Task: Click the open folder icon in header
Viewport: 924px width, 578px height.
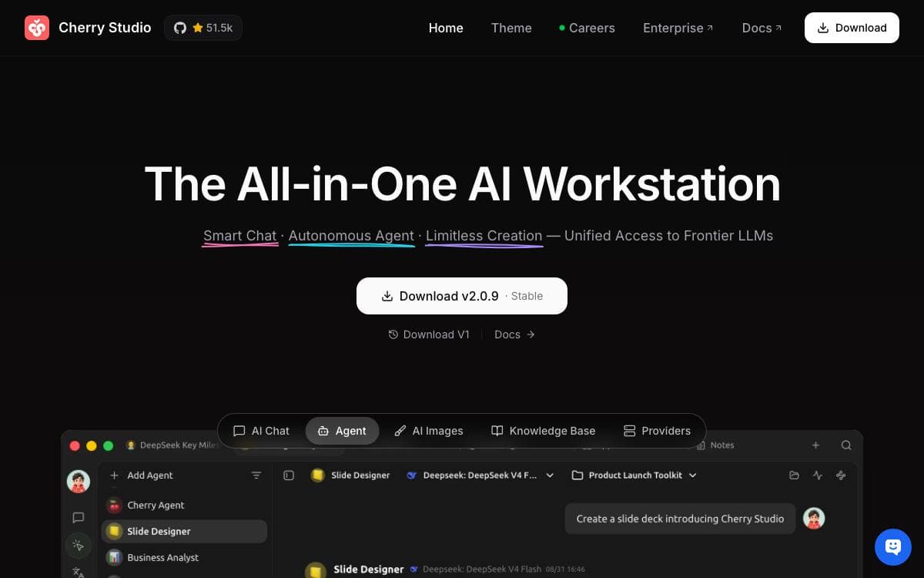Action: (x=794, y=476)
